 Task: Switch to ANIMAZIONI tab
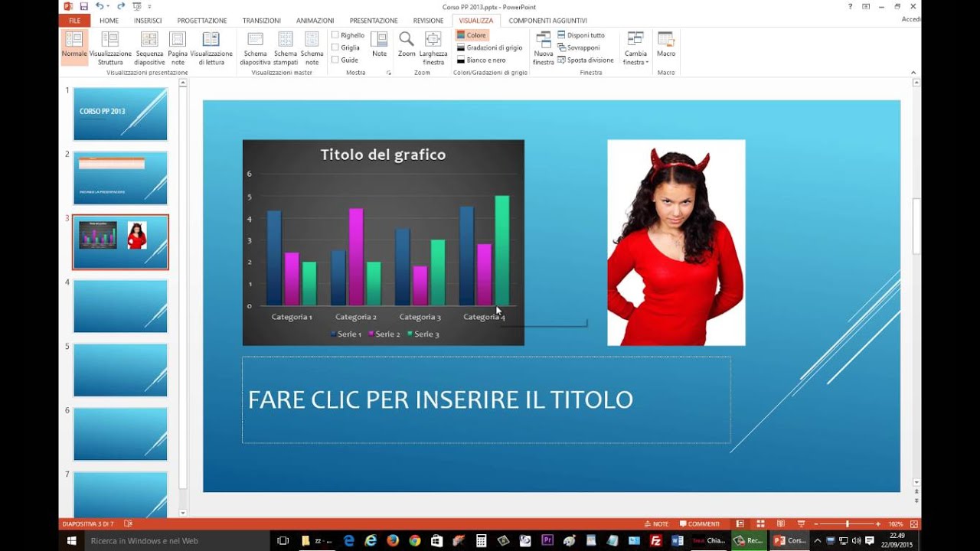[315, 21]
